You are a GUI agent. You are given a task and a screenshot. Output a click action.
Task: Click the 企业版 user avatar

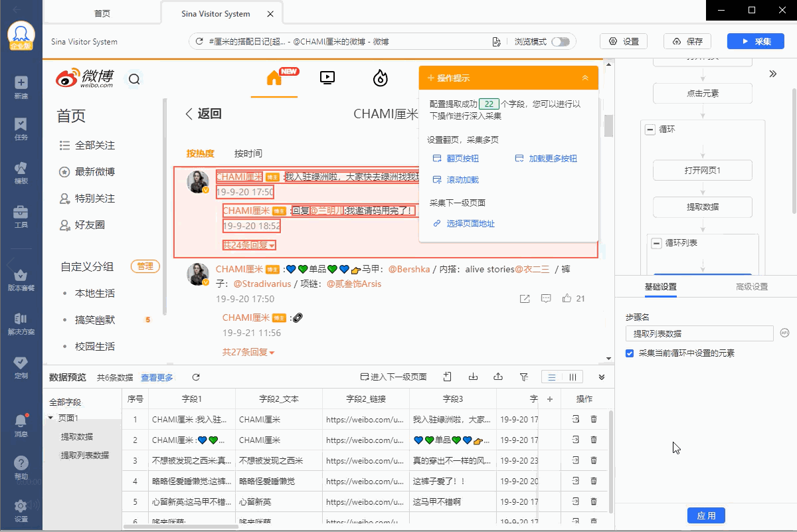21,37
